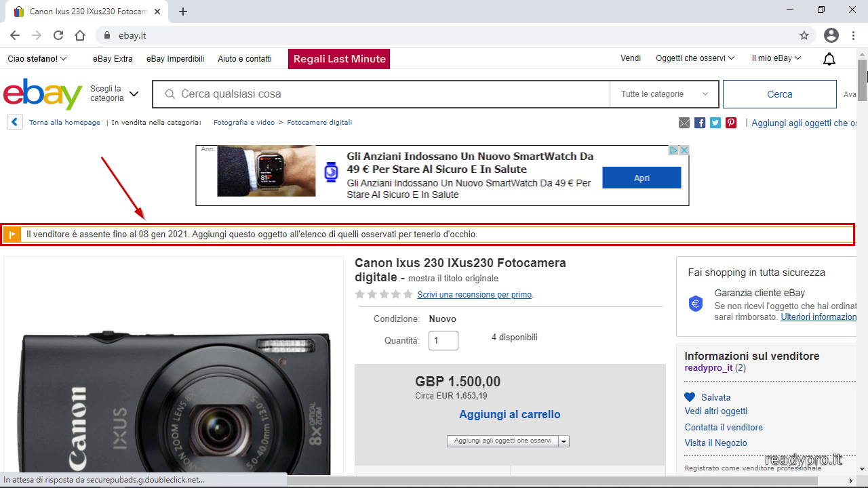868x488 pixels.
Task: Go back with the browser back arrow
Action: click(15, 35)
